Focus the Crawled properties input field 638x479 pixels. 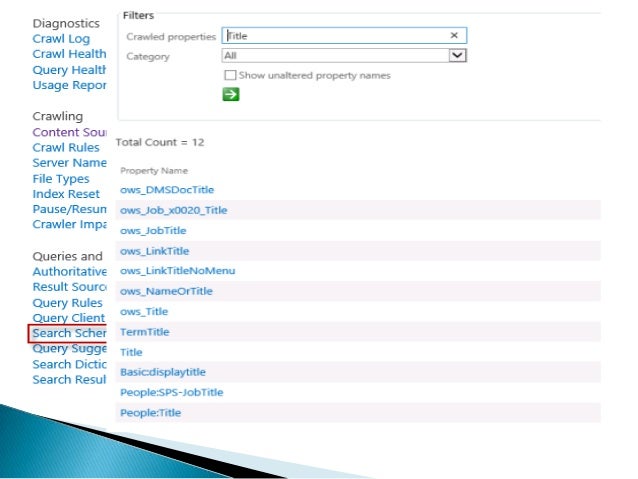[x=344, y=35]
